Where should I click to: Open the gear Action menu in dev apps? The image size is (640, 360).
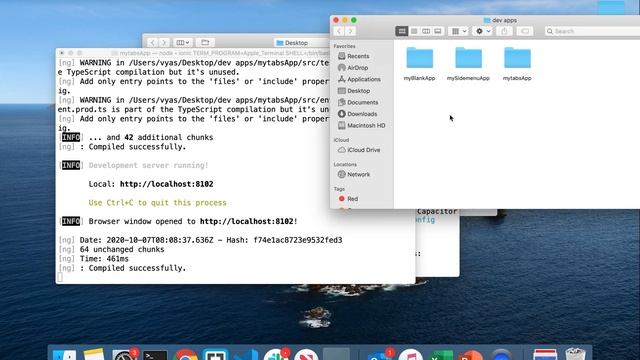coord(482,31)
